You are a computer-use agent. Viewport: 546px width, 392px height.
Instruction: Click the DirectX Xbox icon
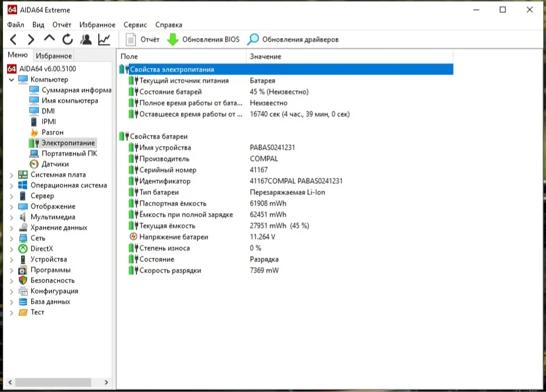point(23,249)
